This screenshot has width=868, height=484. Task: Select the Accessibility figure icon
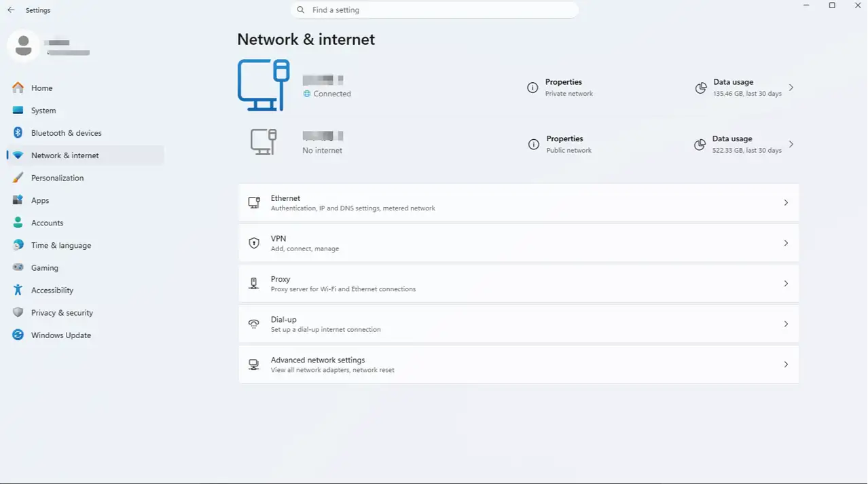coord(18,290)
